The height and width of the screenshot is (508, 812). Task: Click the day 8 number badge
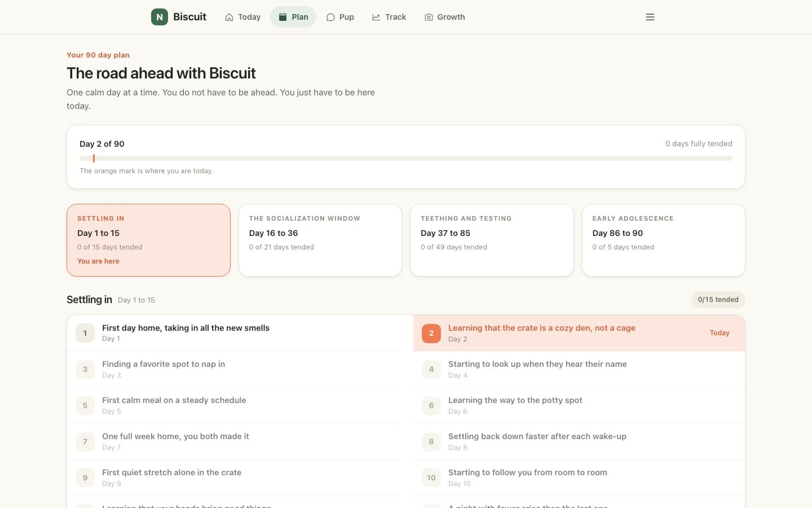[x=431, y=441]
